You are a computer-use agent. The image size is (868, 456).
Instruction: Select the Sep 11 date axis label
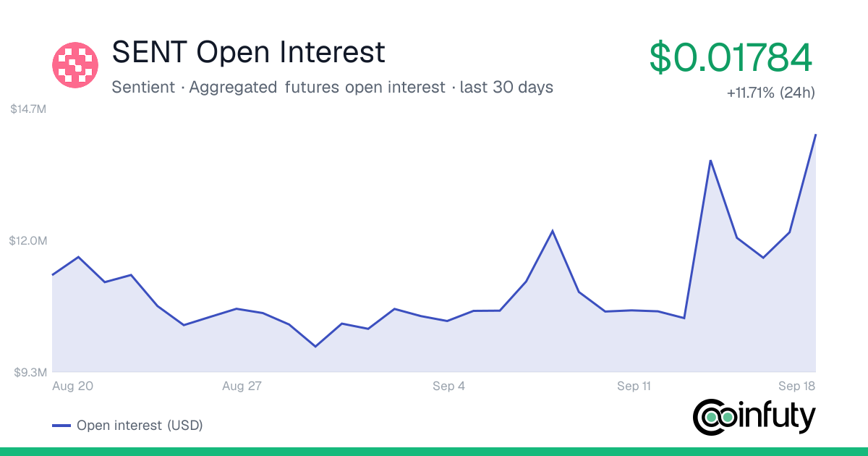click(x=634, y=387)
